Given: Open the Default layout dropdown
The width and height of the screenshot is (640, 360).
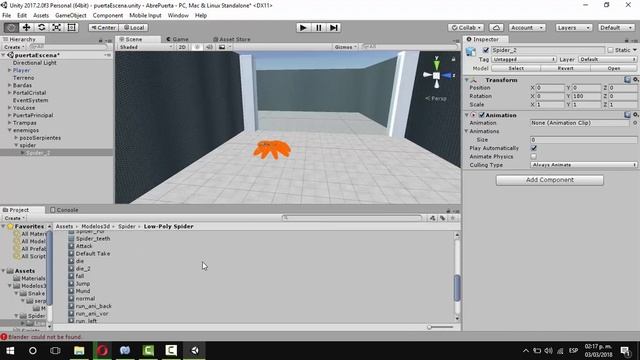Looking at the screenshot, I should [616, 27].
